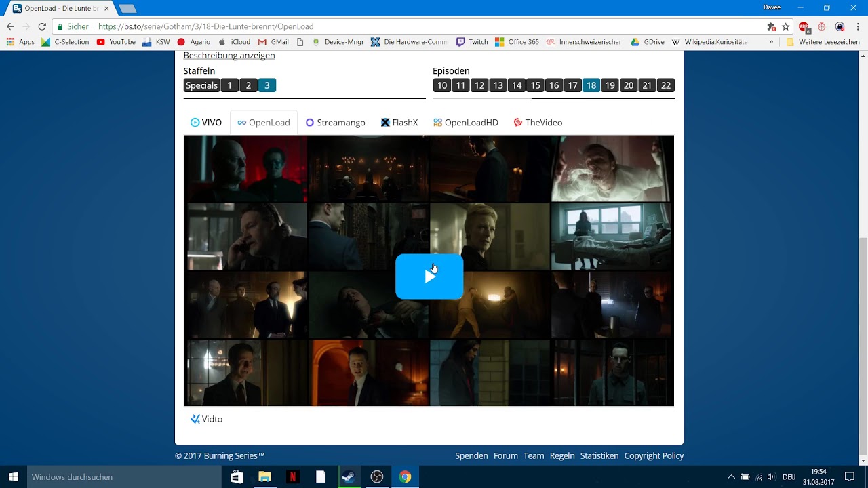The image size is (868, 488).
Task: Switch to the VIVO hoster tab
Action: pyautogui.click(x=206, y=123)
